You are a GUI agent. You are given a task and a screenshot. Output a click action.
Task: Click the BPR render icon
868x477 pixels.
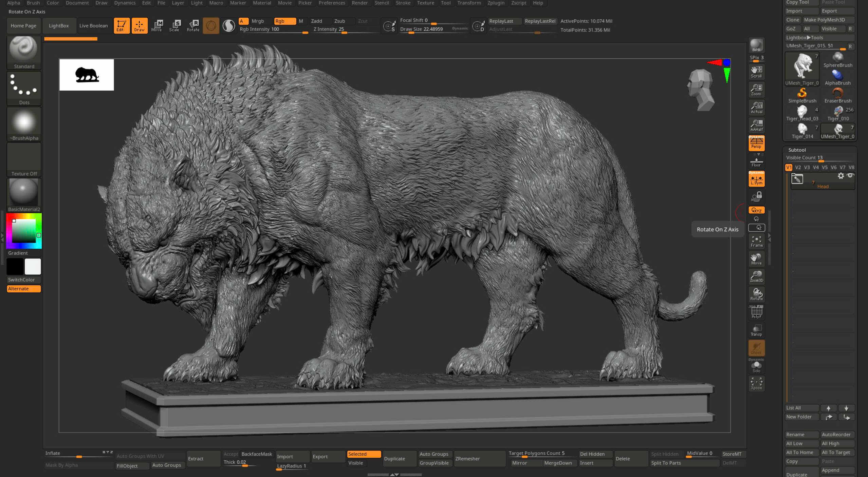756,45
